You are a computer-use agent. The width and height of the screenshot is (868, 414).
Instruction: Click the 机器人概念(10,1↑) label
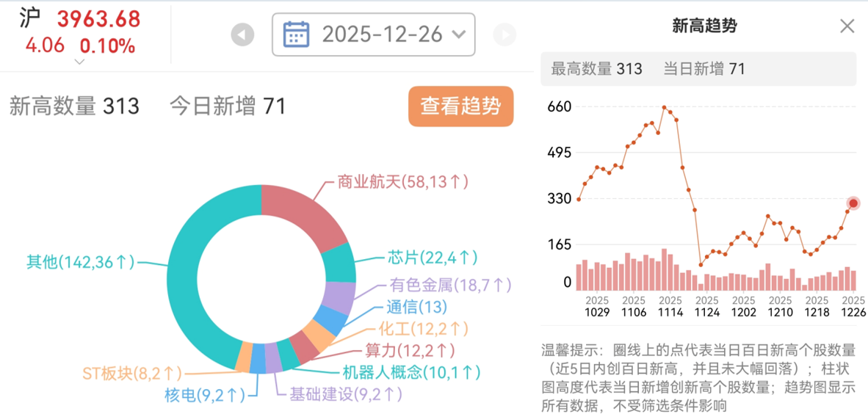pyautogui.click(x=411, y=372)
